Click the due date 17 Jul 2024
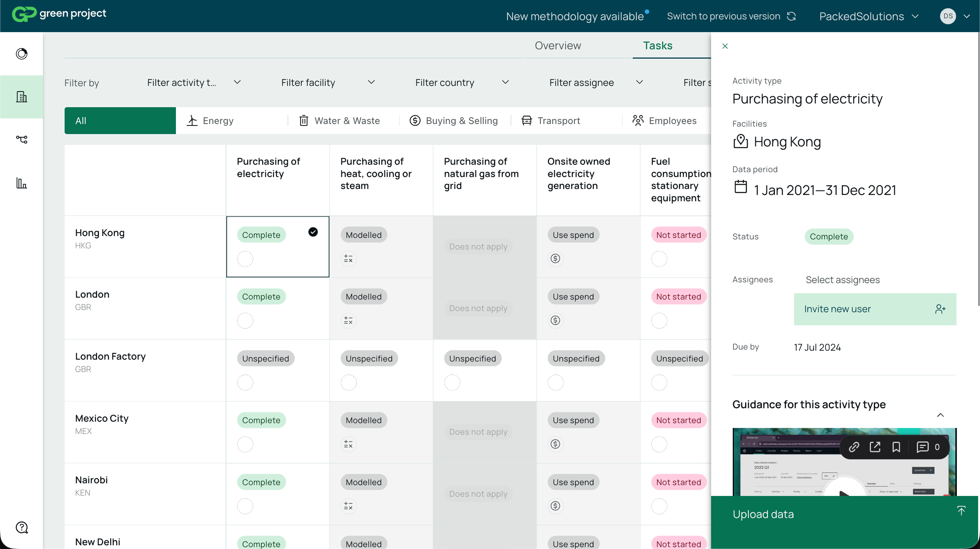The image size is (980, 549). tap(817, 347)
